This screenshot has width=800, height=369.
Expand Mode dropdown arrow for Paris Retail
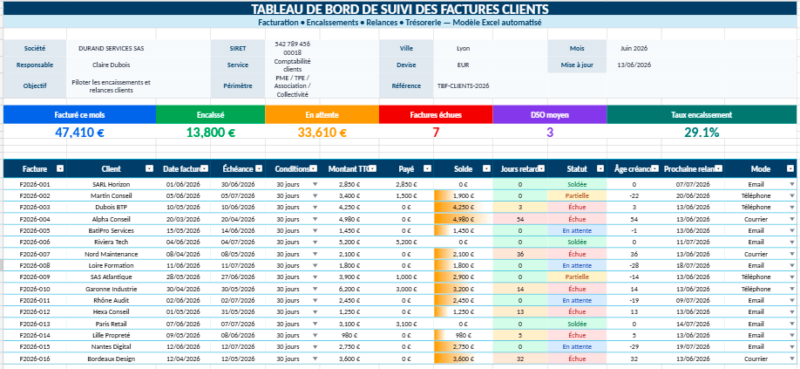pyautogui.click(x=792, y=324)
